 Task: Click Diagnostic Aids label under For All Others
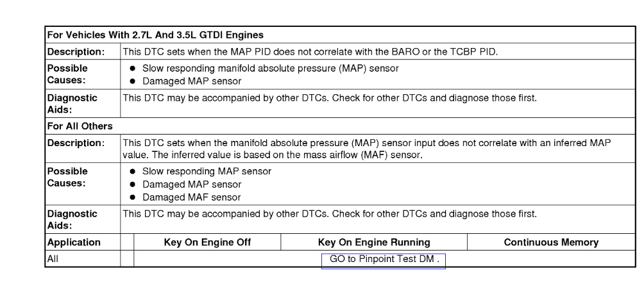(72, 219)
